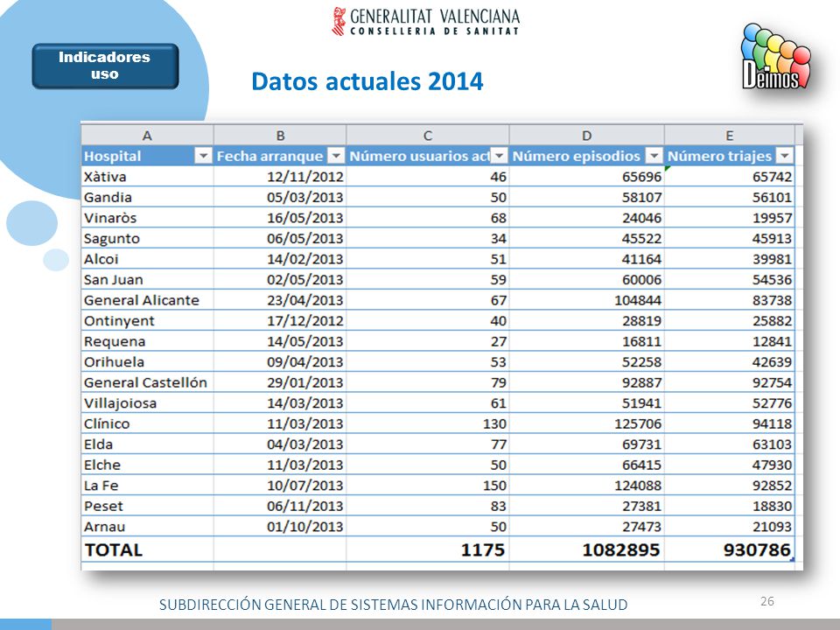Select the Requena hospital cell
Screen dimensions: 840x630
tap(147, 341)
